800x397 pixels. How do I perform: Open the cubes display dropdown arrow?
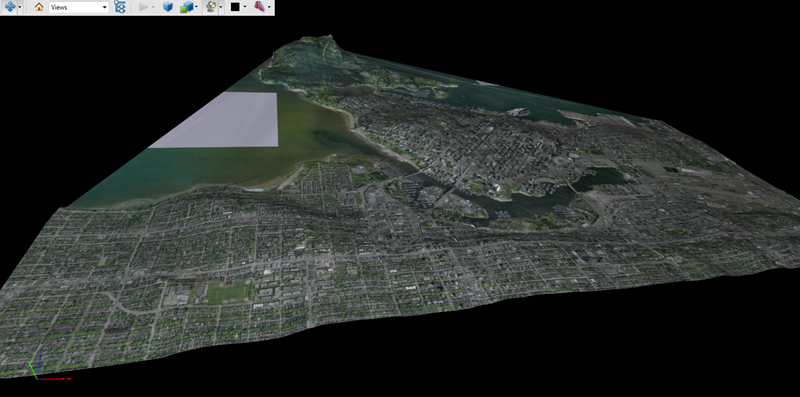[196, 7]
